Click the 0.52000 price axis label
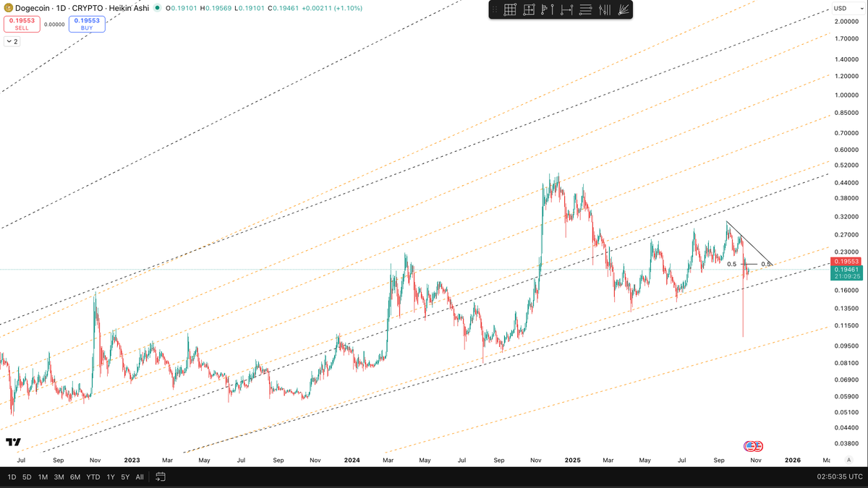The image size is (868, 488). coord(846,166)
